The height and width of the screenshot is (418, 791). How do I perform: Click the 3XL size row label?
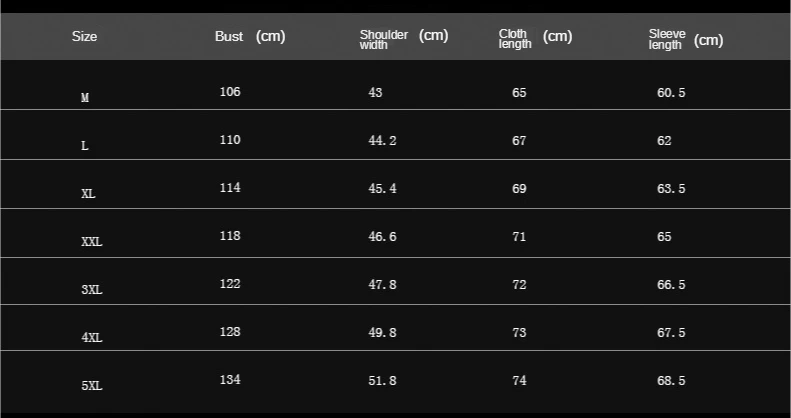92,290
